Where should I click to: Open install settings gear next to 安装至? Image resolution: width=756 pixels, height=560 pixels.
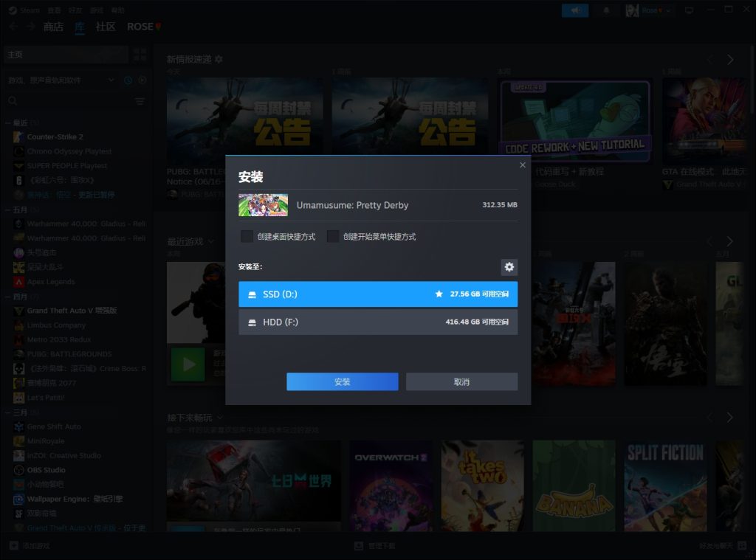click(509, 267)
